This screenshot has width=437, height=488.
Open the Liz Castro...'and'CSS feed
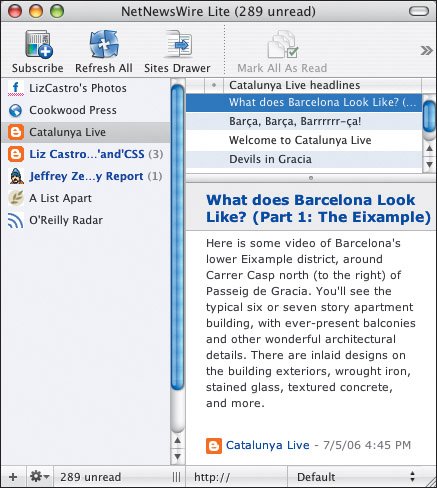[85, 154]
